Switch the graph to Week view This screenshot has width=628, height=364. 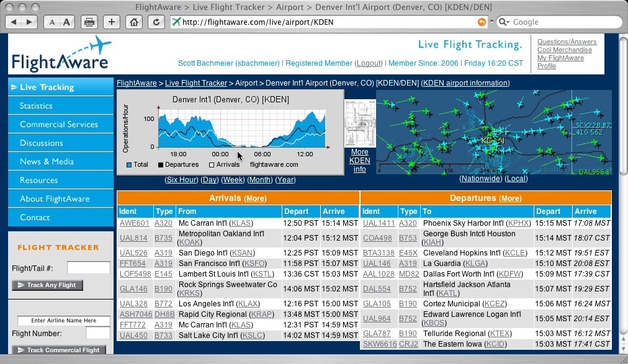tap(233, 180)
